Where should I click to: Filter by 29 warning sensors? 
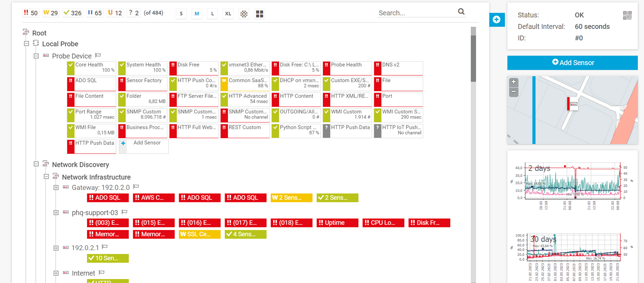(x=50, y=13)
